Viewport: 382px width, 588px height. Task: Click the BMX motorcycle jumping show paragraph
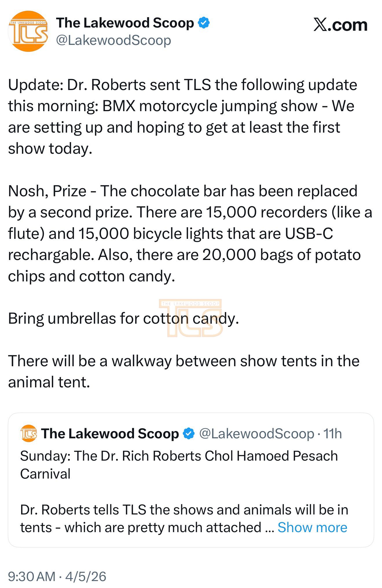point(182,117)
